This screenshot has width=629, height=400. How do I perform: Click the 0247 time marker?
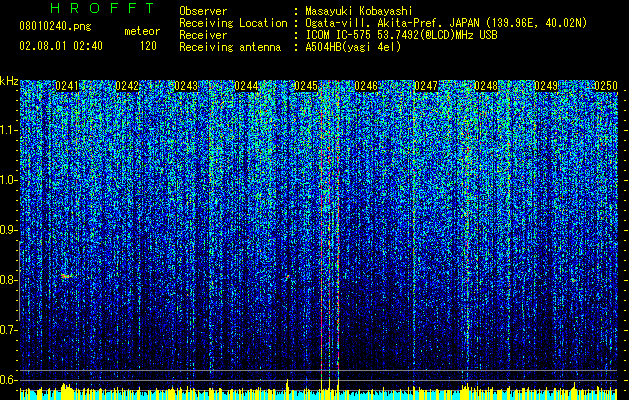(x=426, y=86)
